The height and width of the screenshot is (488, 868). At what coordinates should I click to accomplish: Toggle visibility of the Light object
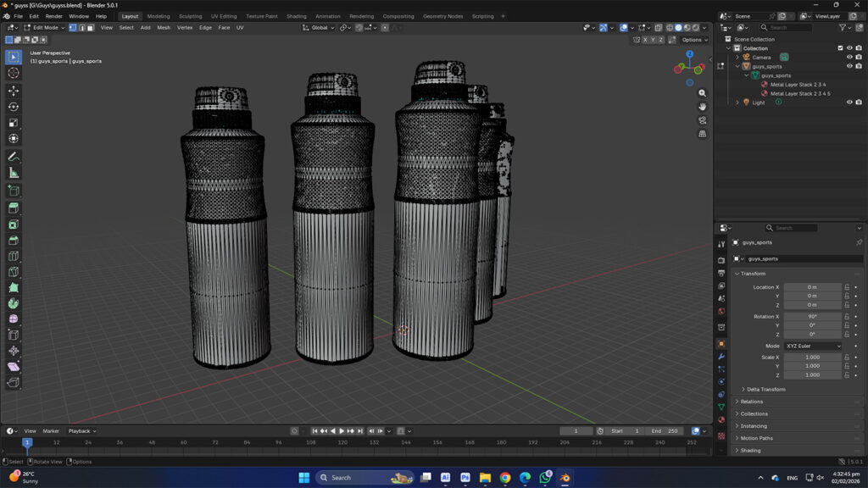(849, 103)
